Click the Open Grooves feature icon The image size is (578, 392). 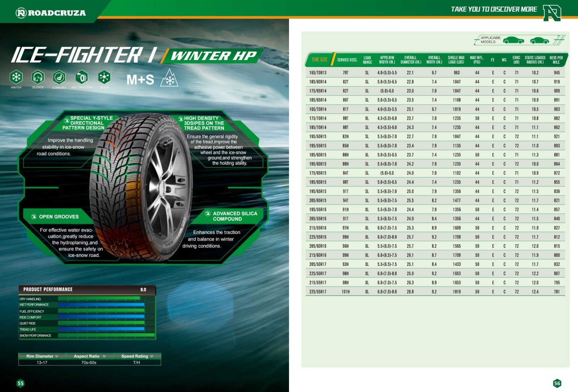tap(34, 216)
